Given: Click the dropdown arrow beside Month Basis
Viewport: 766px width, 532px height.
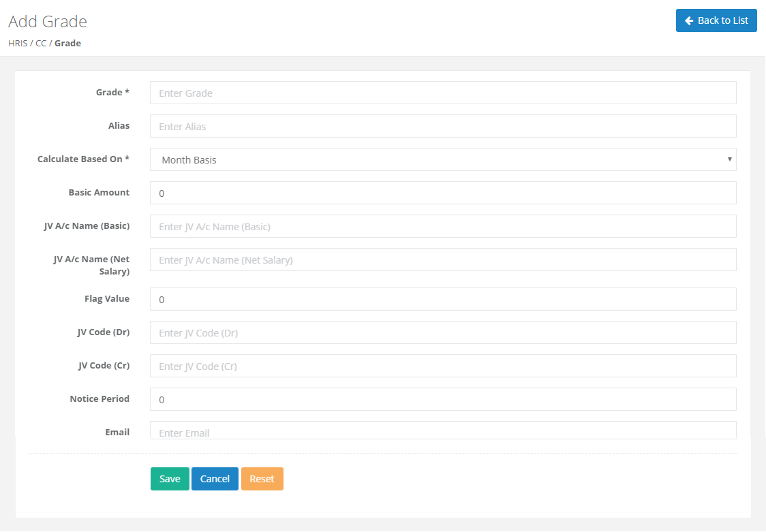Looking at the screenshot, I should point(729,159).
